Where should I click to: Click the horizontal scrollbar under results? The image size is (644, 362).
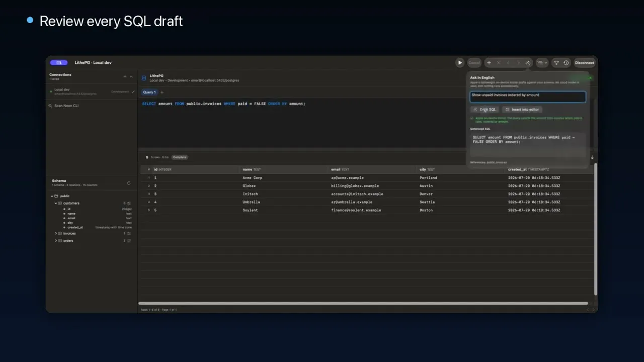pyautogui.click(x=363, y=303)
